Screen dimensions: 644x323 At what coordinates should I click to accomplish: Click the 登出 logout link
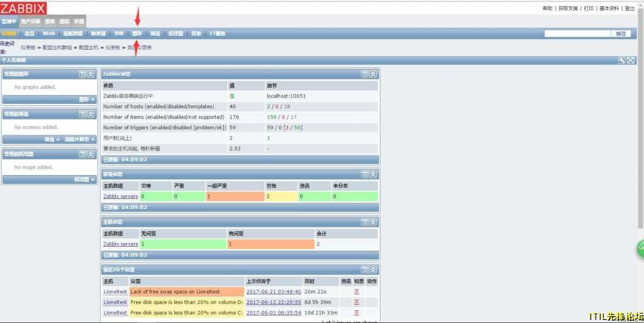(630, 8)
